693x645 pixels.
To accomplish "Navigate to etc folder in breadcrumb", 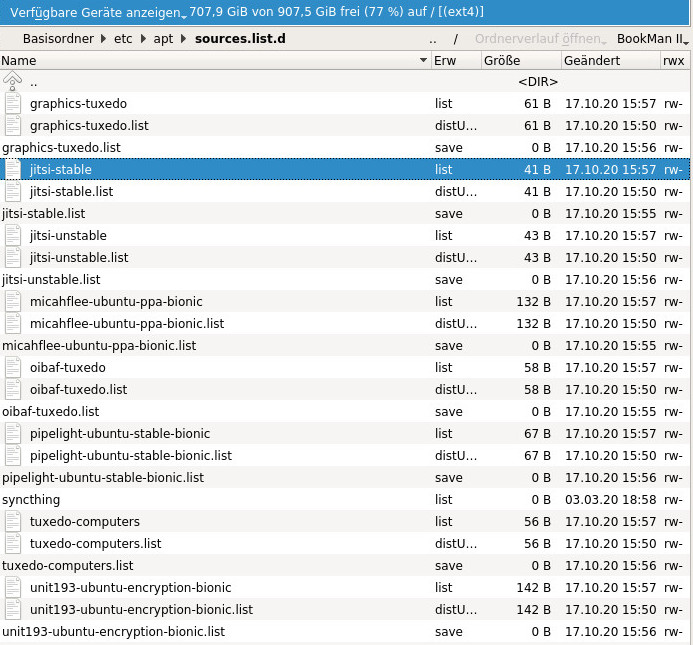I will 123,39.
